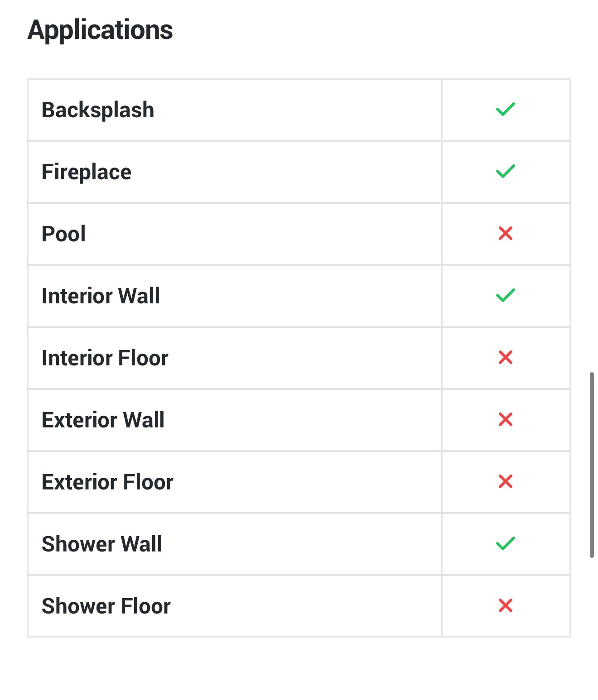Click the green checkmark for Backsplash
The image size is (598, 700).
point(505,110)
